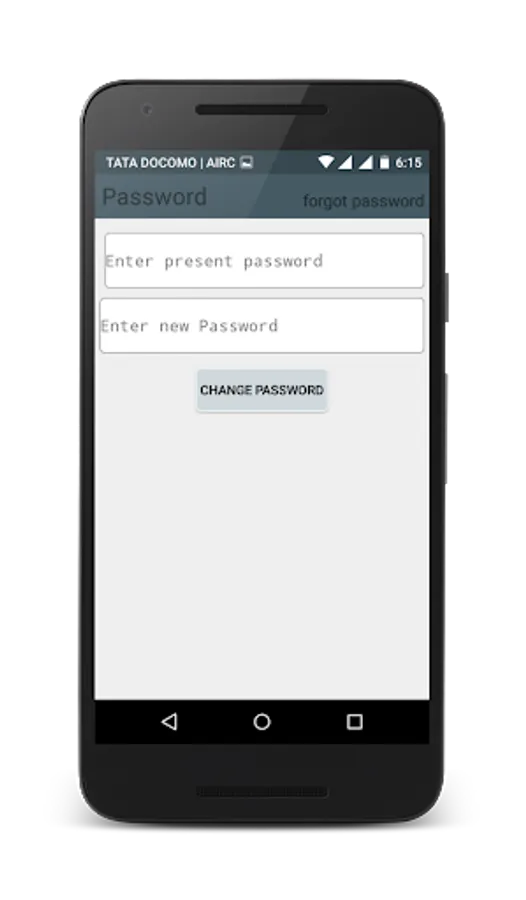Tap the first cellular signal icon
The image size is (526, 900).
[x=345, y=162]
